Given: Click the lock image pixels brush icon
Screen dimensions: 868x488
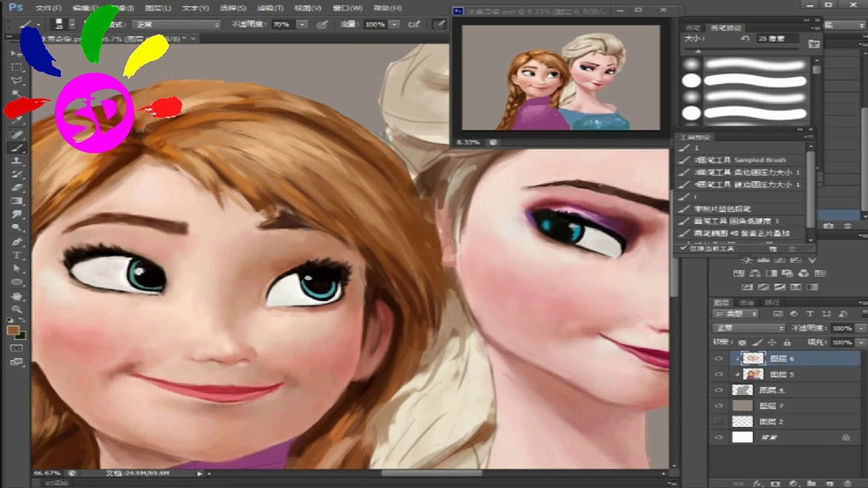Looking at the screenshot, I should [x=758, y=342].
